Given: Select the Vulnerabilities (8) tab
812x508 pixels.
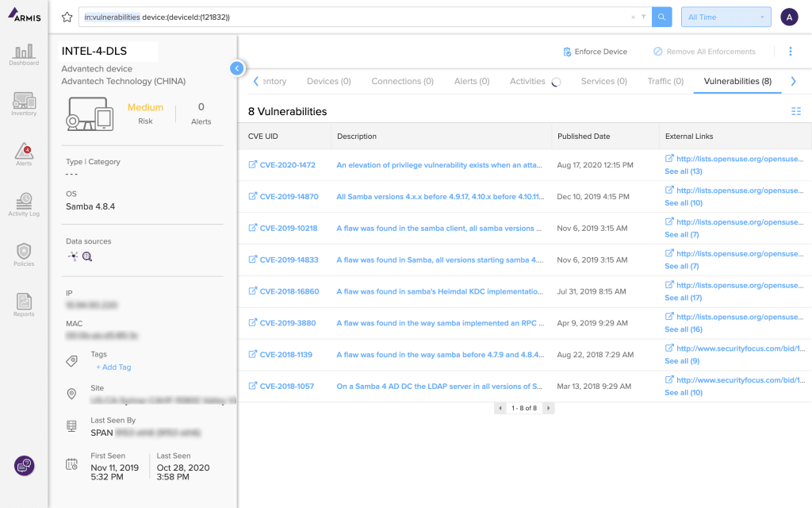Looking at the screenshot, I should [x=737, y=82].
